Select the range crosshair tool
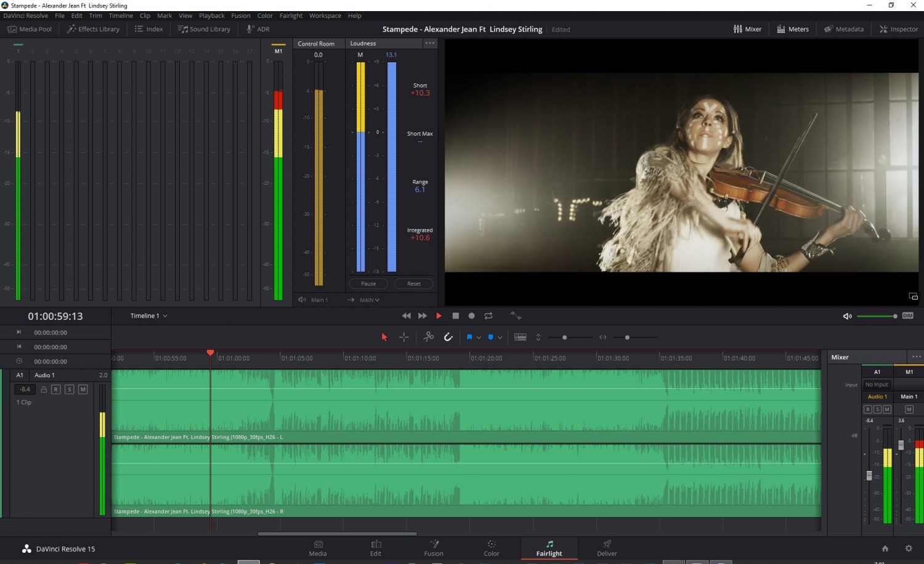 (x=404, y=337)
